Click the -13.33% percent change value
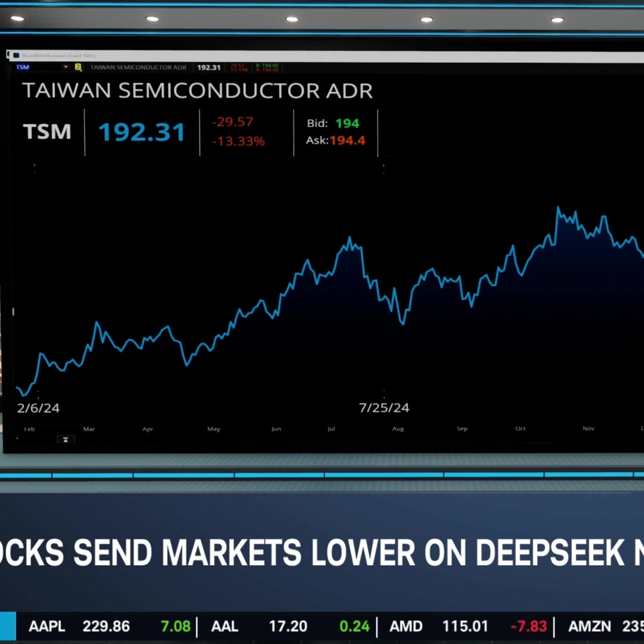The image size is (644, 644). 238,141
